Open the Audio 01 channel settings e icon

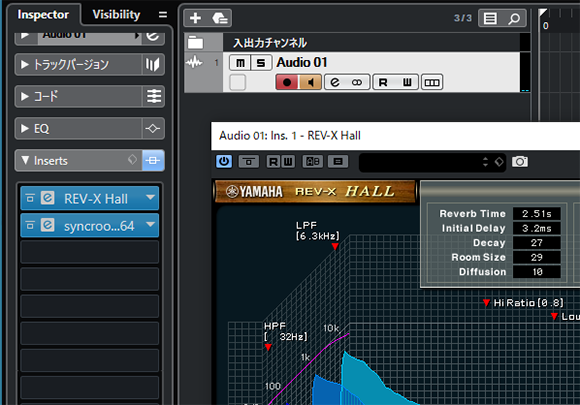(335, 82)
